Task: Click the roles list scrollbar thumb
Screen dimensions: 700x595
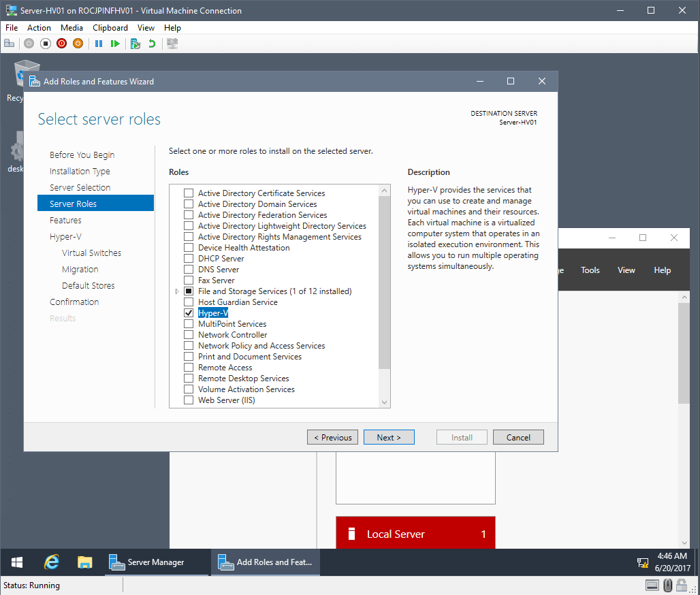Action: pos(384,283)
